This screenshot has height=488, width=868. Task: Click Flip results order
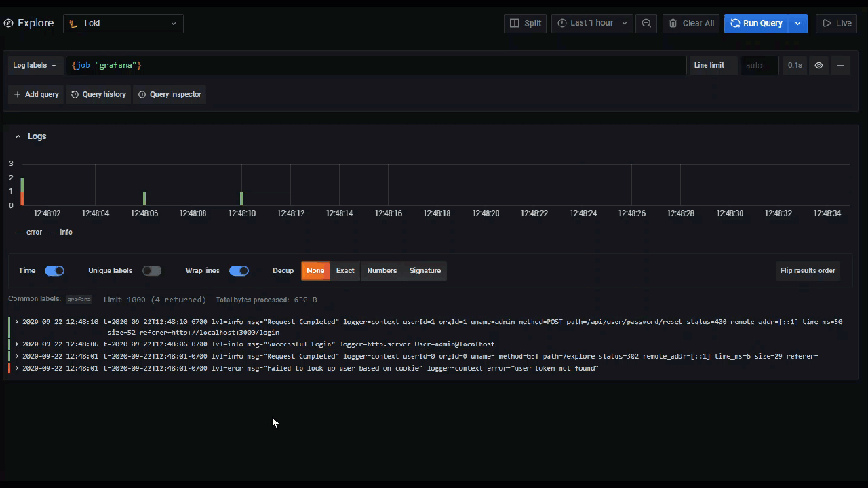click(808, 270)
